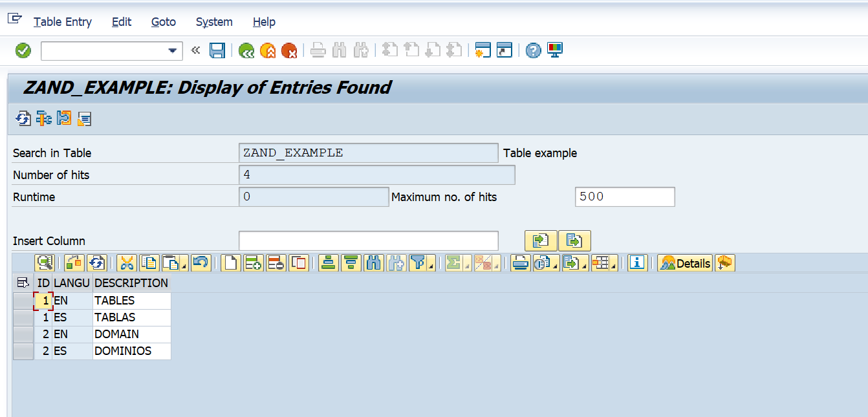The height and width of the screenshot is (417, 868).
Task: Click the last page icon in top toolbar
Action: click(x=453, y=50)
